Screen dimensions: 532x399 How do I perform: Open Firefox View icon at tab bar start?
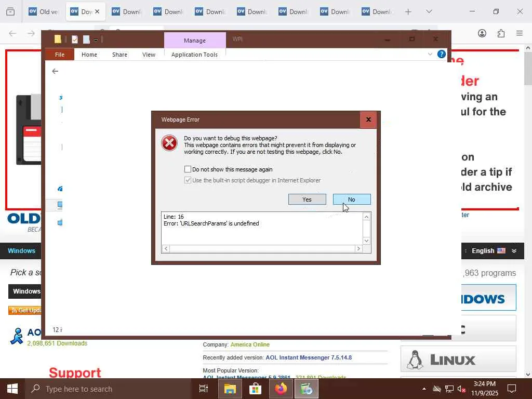[10, 11]
